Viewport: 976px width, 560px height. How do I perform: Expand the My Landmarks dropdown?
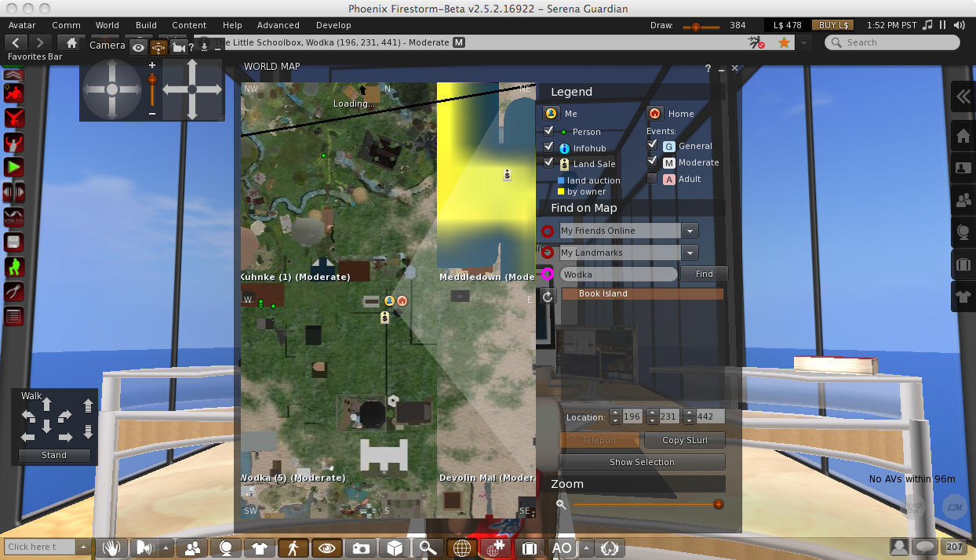point(690,253)
